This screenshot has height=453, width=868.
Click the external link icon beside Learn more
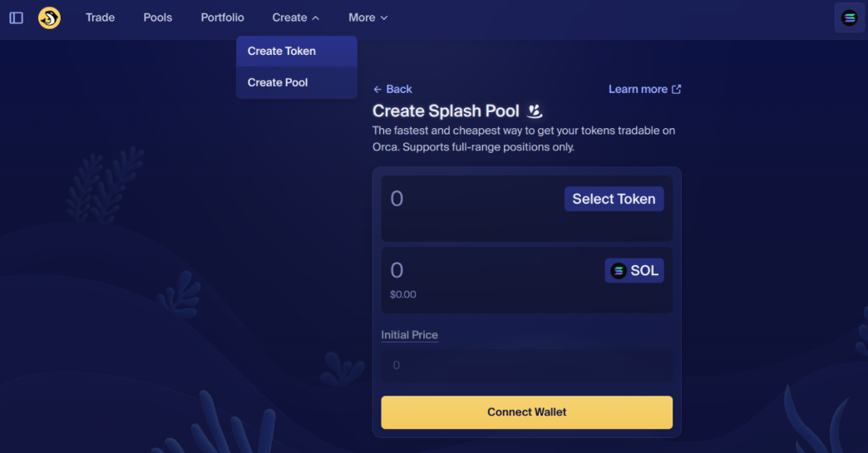point(677,89)
